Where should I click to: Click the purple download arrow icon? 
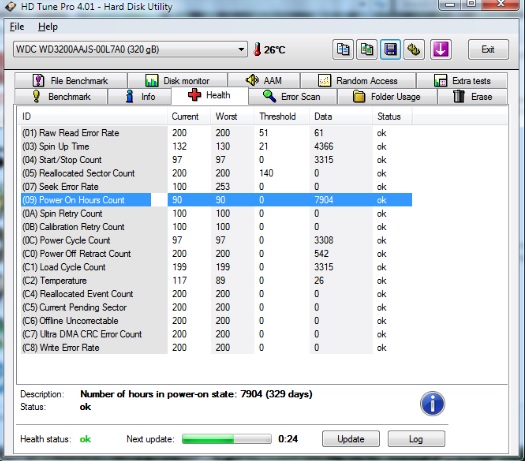coord(440,50)
